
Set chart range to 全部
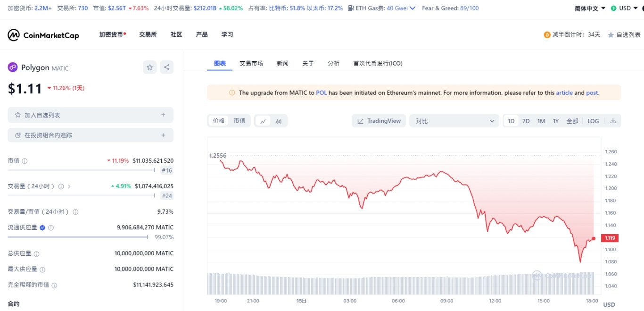click(572, 121)
